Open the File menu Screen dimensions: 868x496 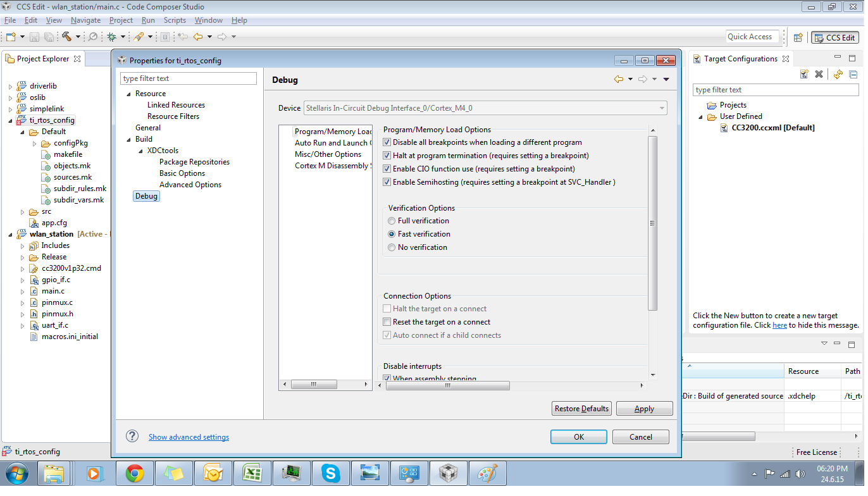point(10,20)
